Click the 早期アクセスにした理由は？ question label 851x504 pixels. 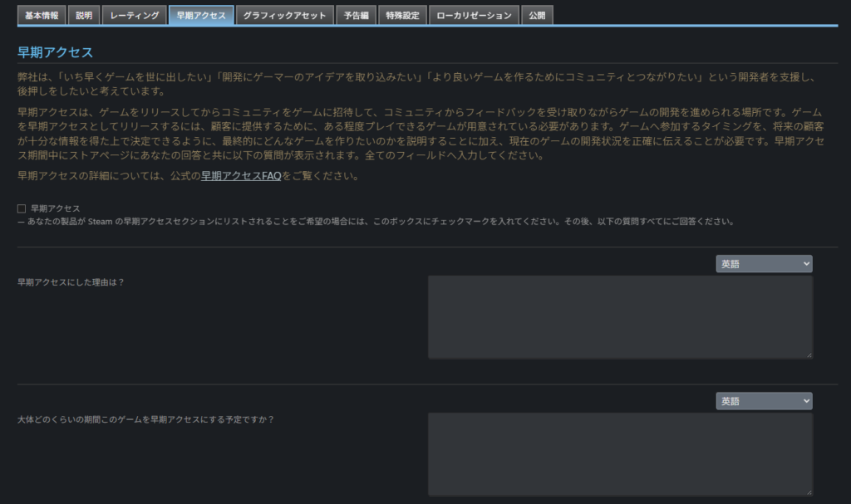coord(71,282)
